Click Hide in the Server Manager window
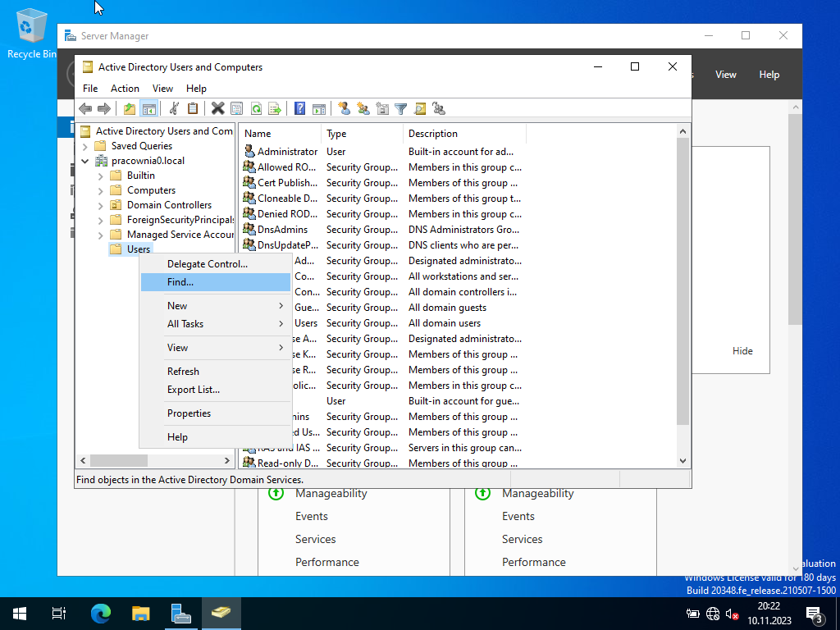This screenshot has height=630, width=840. pyautogui.click(x=742, y=351)
